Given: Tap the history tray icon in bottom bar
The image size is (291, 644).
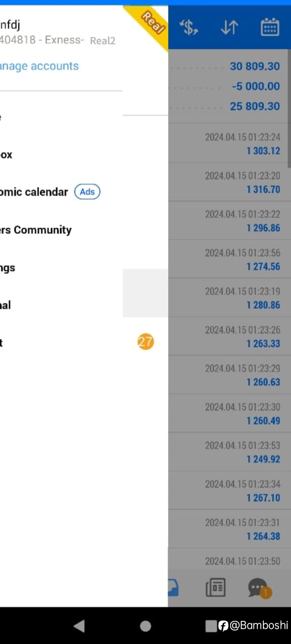Looking at the screenshot, I should point(173,588).
